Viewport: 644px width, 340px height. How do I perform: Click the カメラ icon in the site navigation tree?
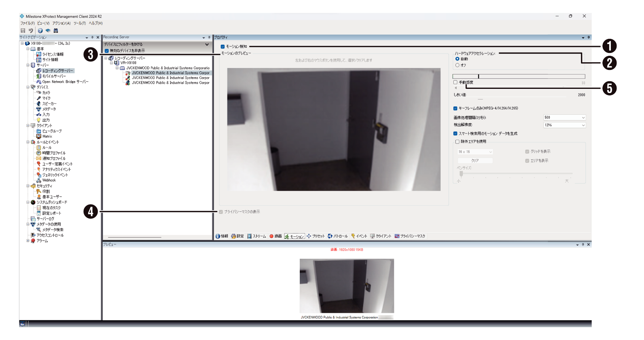click(x=39, y=93)
